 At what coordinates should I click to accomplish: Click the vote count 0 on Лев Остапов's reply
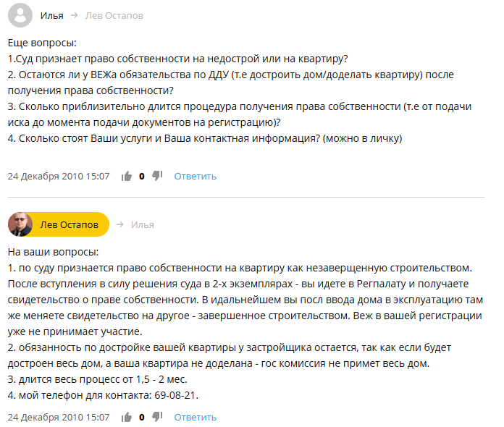142,418
